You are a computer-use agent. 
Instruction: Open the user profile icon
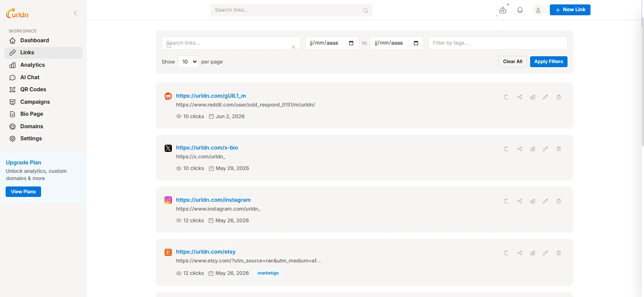[x=538, y=10]
